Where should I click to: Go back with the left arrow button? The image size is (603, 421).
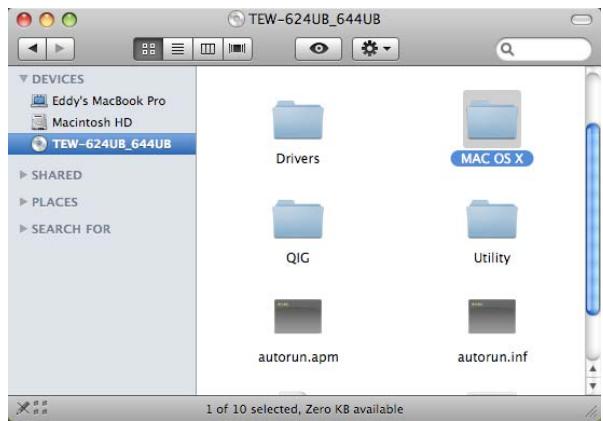click(32, 49)
